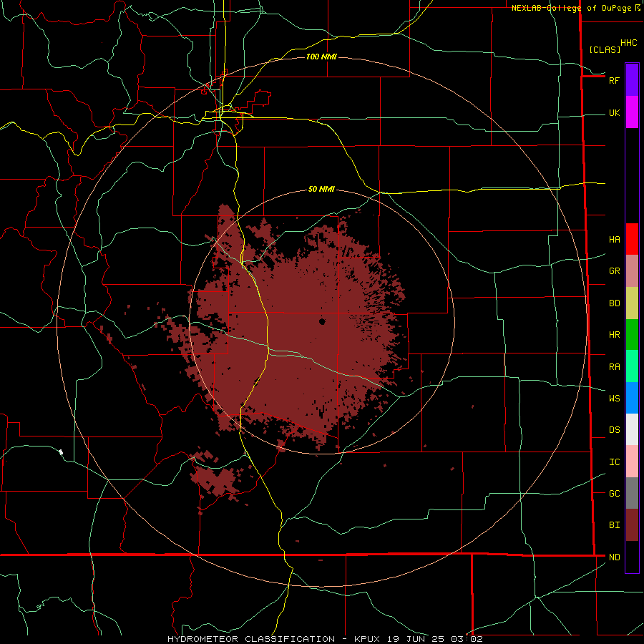Click the ND black legend swatch

[x=632, y=557]
